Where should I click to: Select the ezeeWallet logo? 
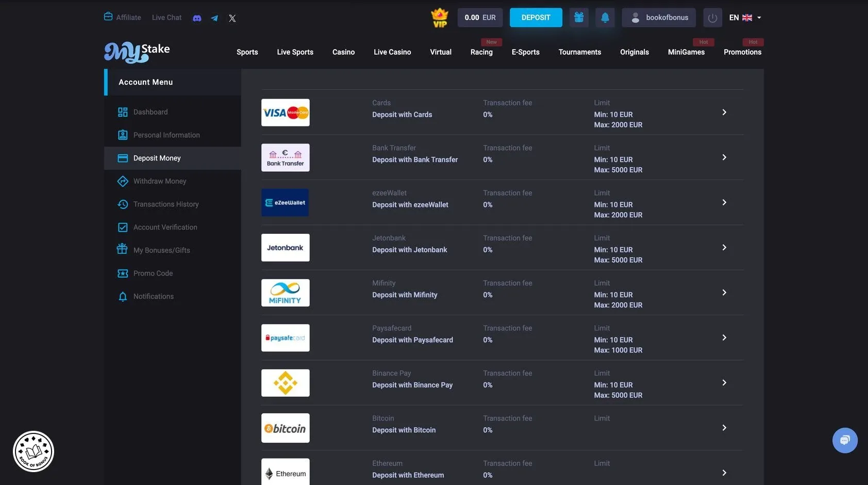(x=286, y=203)
